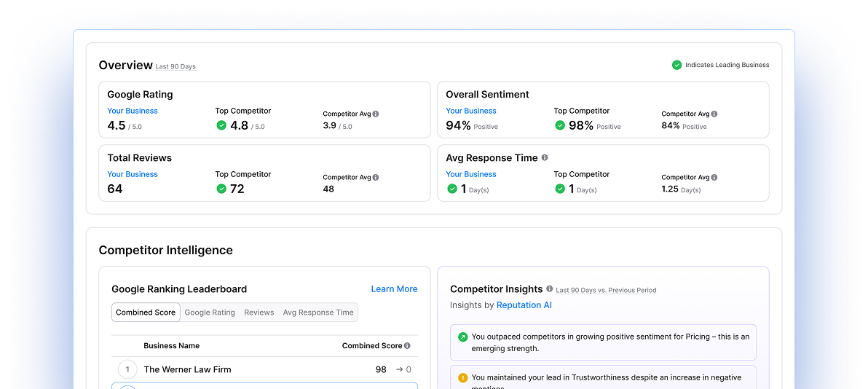Image resolution: width=868 pixels, height=389 pixels.
Task: Click yellow warning icon on Trustworthiness insight
Action: coord(462,378)
